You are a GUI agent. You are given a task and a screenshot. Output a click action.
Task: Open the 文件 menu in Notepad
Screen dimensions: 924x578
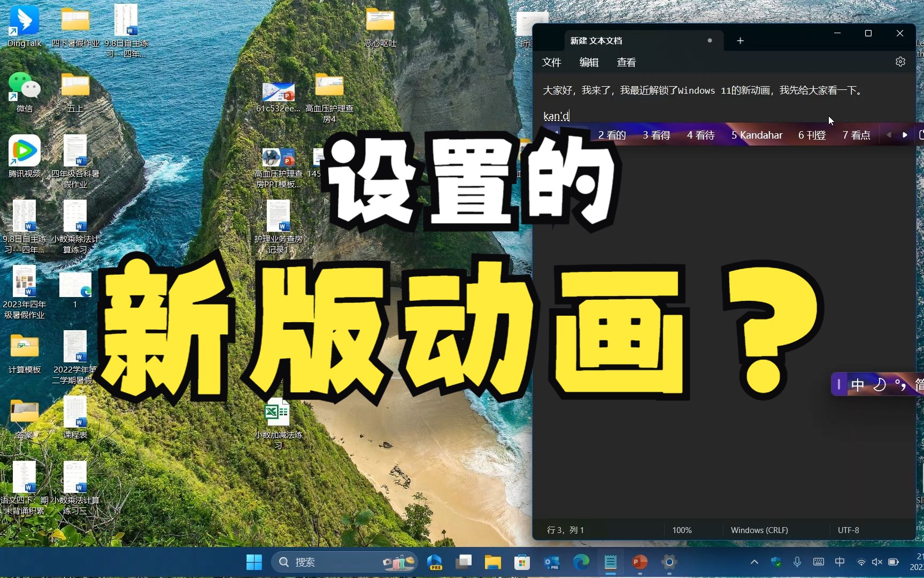coord(551,62)
